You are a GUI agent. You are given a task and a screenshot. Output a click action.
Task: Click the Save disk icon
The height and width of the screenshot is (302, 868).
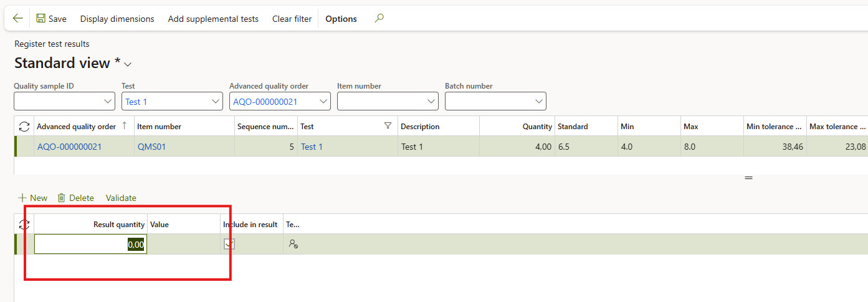coord(41,19)
